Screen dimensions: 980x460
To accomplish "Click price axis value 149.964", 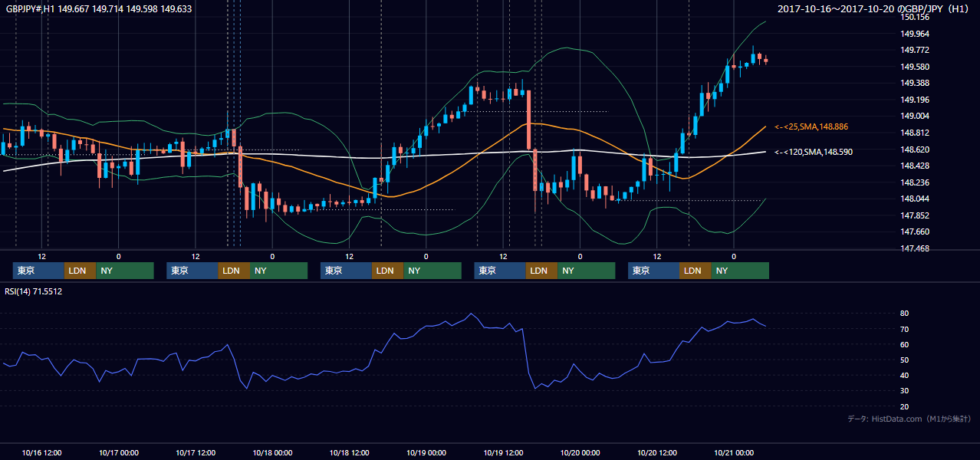I will [914, 34].
